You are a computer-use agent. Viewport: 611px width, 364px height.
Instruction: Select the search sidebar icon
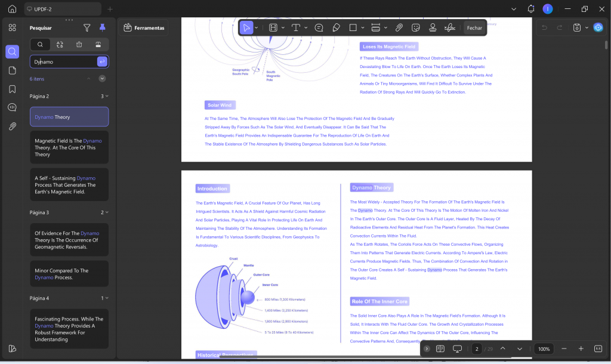13,51
